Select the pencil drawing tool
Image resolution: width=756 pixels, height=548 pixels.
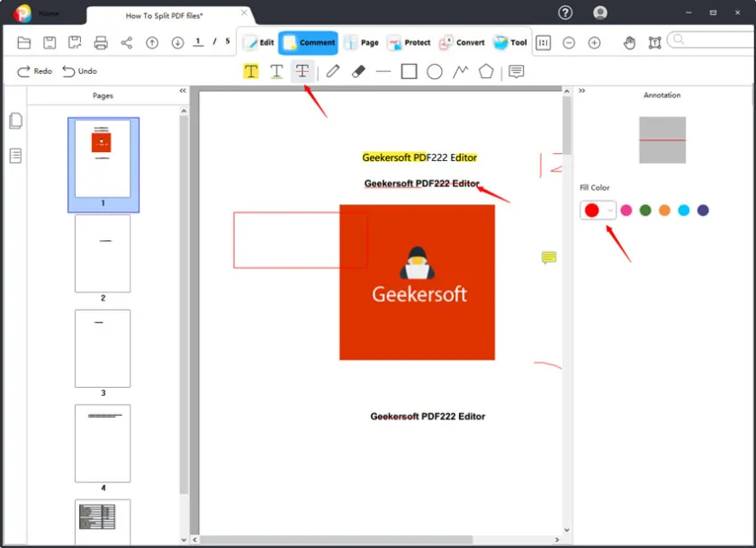333,71
